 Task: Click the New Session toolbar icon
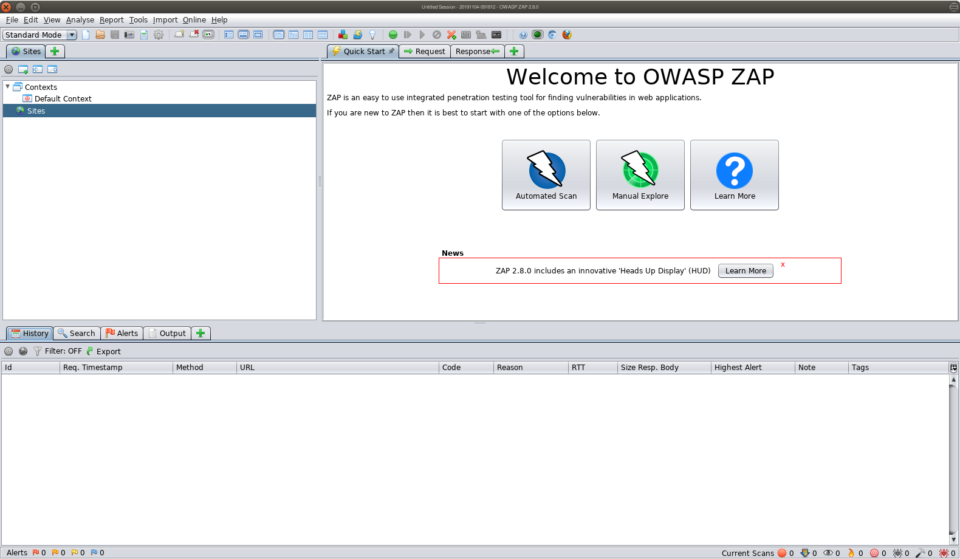click(x=86, y=35)
